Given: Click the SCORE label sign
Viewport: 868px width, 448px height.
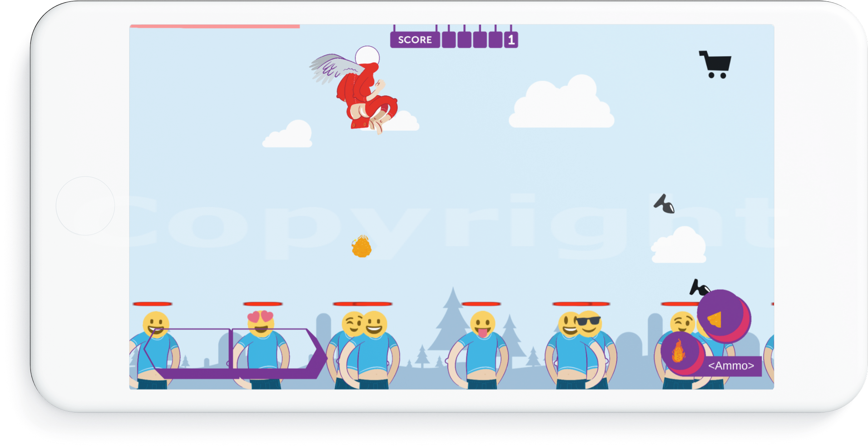Looking at the screenshot, I should [x=415, y=40].
